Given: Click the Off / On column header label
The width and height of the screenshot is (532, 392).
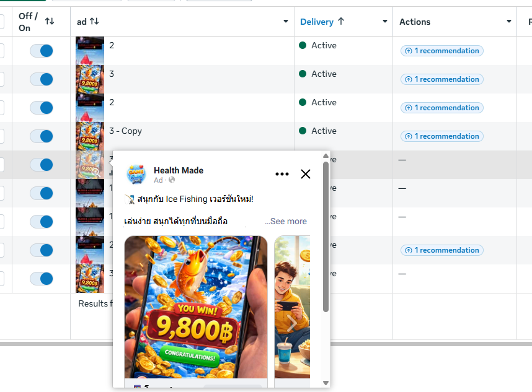Looking at the screenshot, I should click(x=28, y=22).
